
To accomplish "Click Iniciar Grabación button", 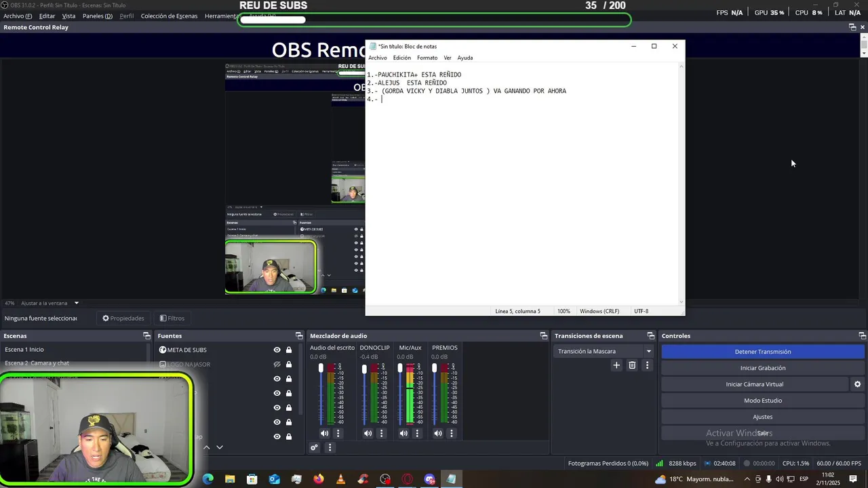I will point(763,368).
